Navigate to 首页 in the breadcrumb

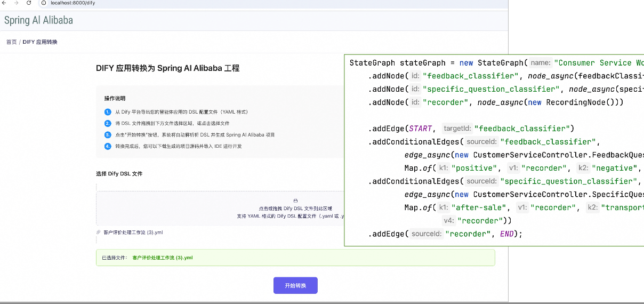click(x=11, y=42)
